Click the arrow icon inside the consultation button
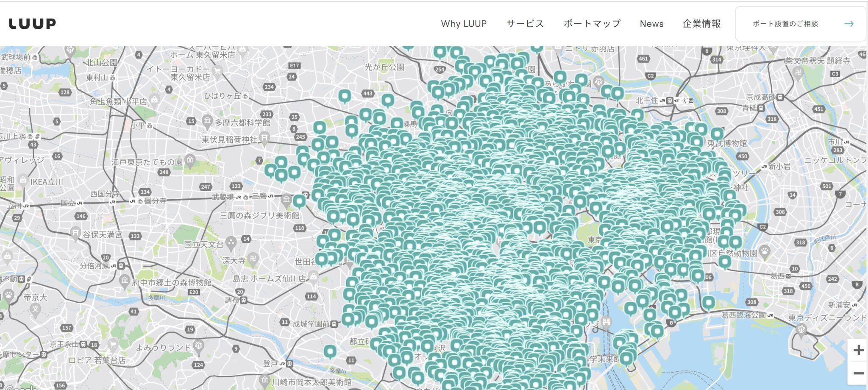868x390 pixels. tap(849, 24)
